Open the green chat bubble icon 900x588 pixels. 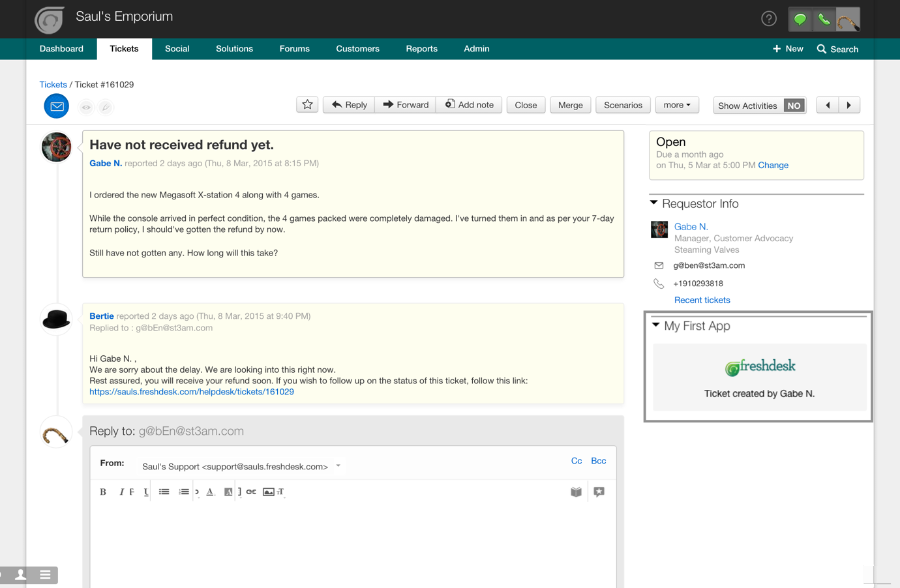click(800, 20)
